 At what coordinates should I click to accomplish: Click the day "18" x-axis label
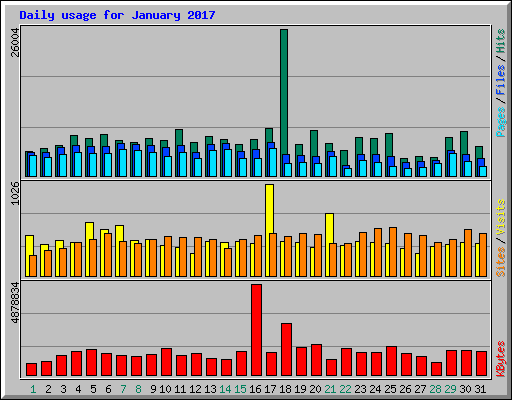point(285,389)
